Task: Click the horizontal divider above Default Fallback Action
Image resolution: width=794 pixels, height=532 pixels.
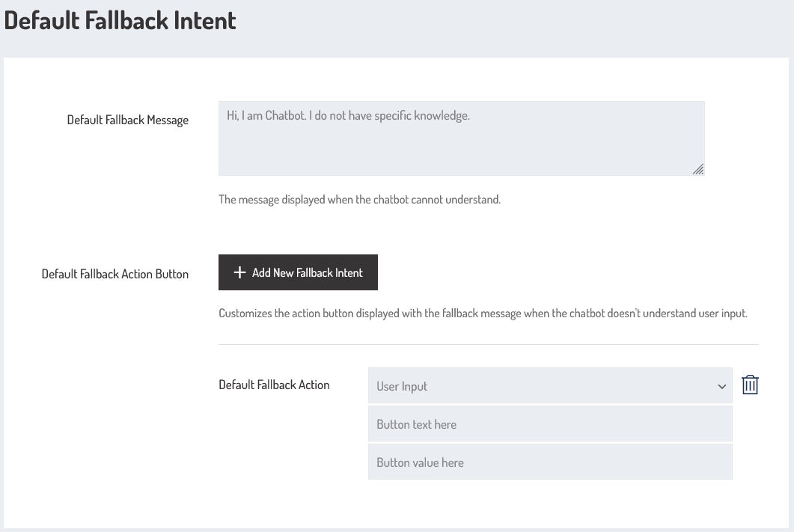Action: pos(488,345)
